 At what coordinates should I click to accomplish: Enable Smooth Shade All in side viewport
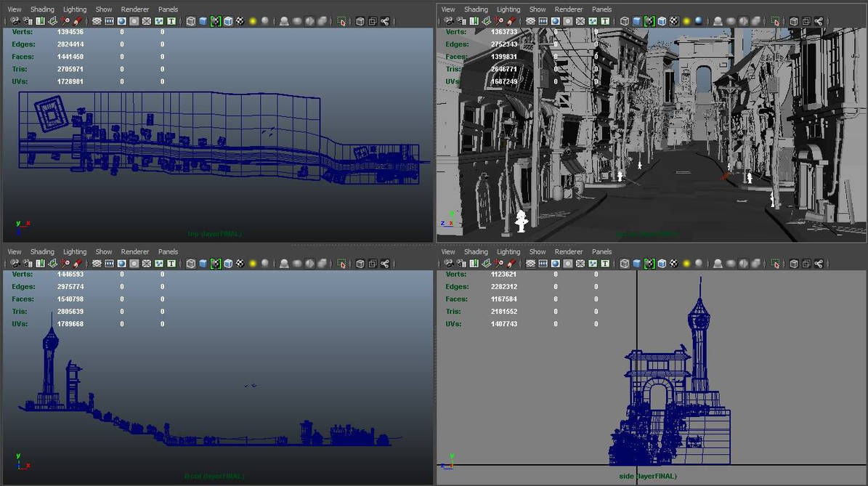pyautogui.click(x=636, y=264)
